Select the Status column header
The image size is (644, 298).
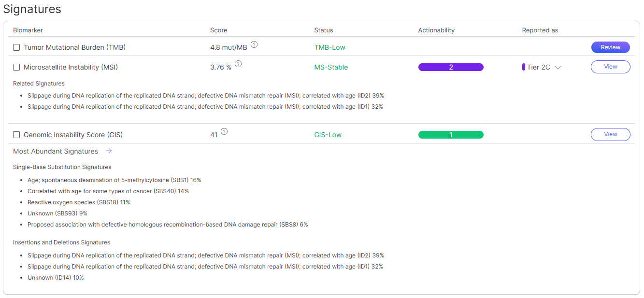(323, 30)
